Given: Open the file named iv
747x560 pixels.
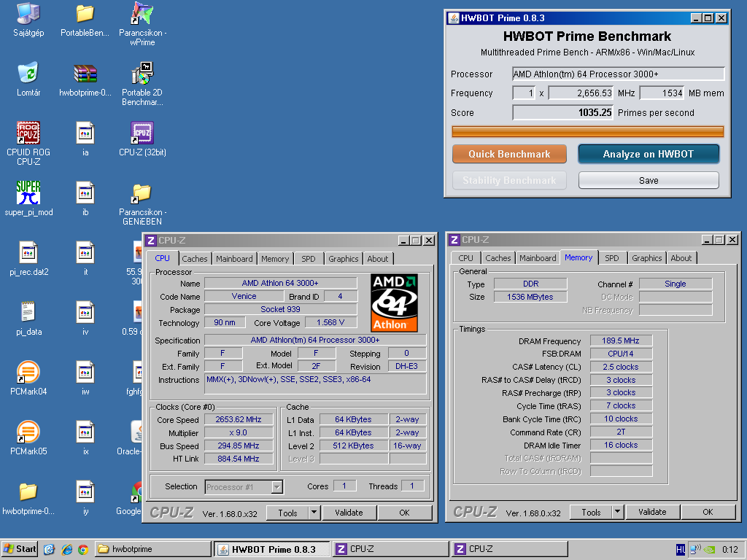Looking at the screenshot, I should 85,318.
